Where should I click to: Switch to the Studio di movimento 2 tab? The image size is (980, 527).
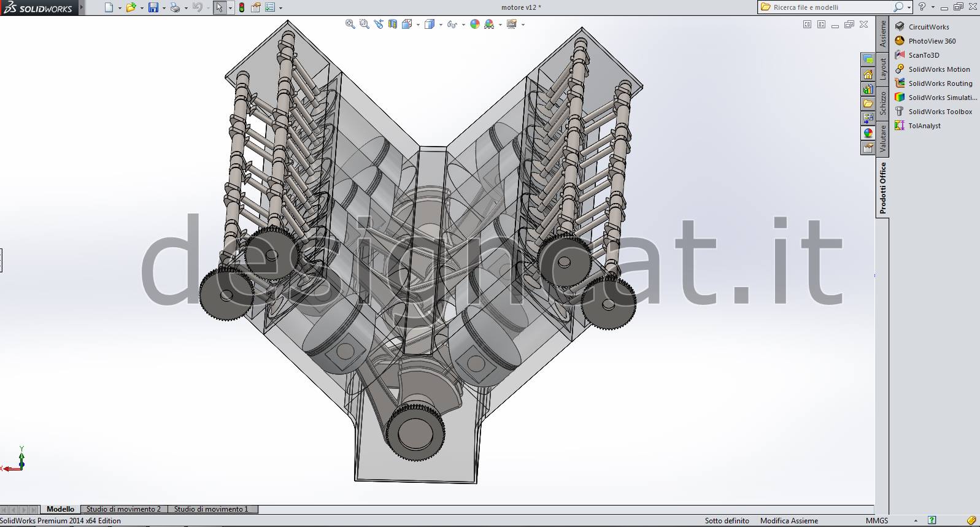tap(123, 509)
